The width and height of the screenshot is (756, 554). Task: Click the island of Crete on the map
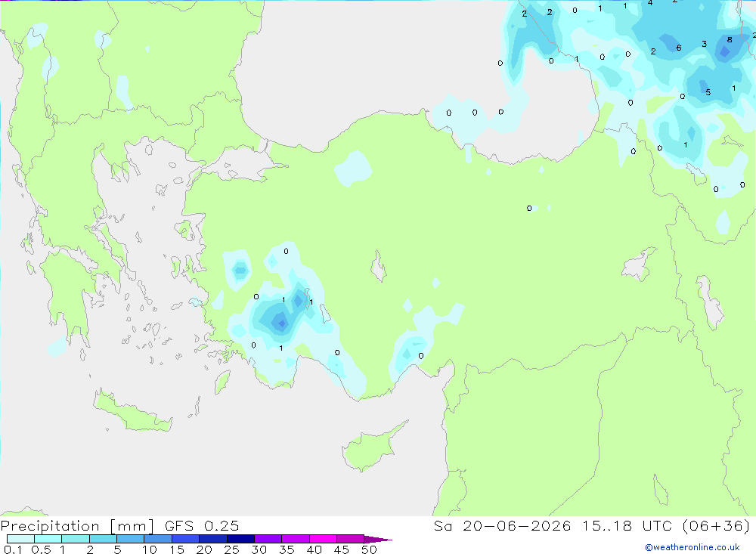(x=132, y=411)
